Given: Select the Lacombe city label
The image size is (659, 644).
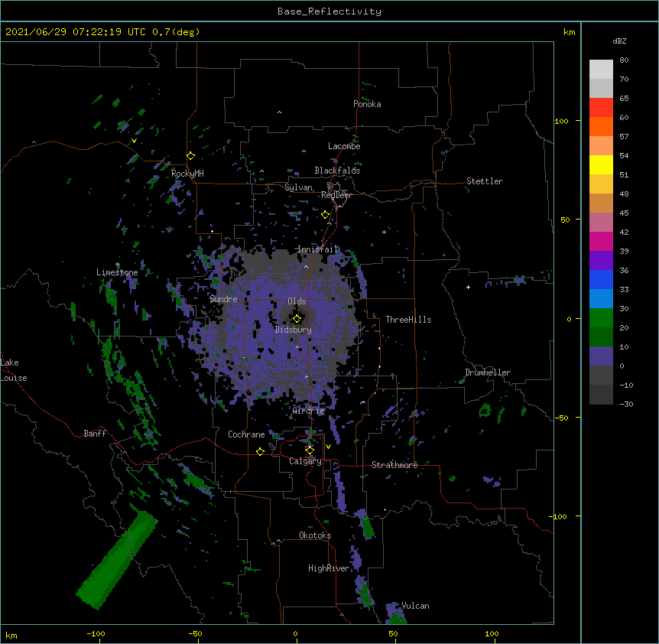Looking at the screenshot, I should (x=344, y=146).
